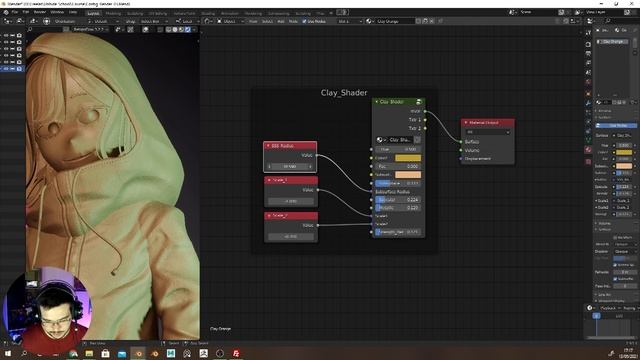
Task: Click Use Nodes button in properties panel
Action: click(616, 126)
